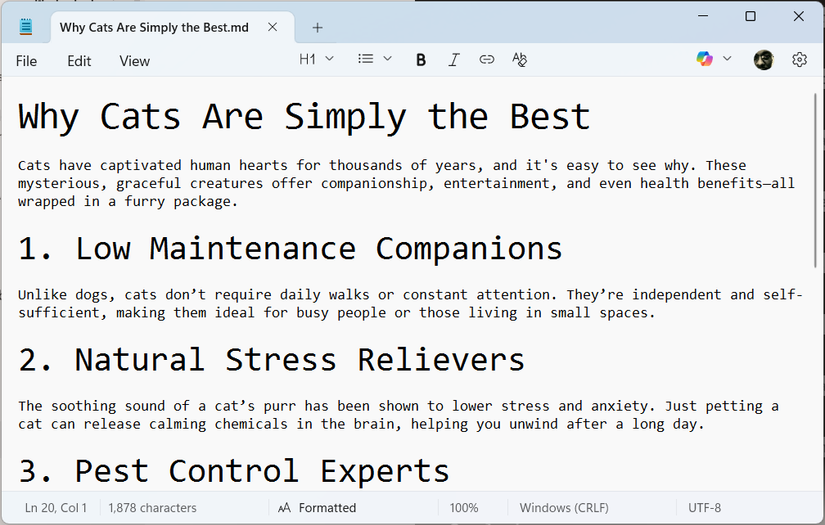Screen dimensions: 825x525
Task: Click the '100%' zoom level
Action: pyautogui.click(x=464, y=508)
